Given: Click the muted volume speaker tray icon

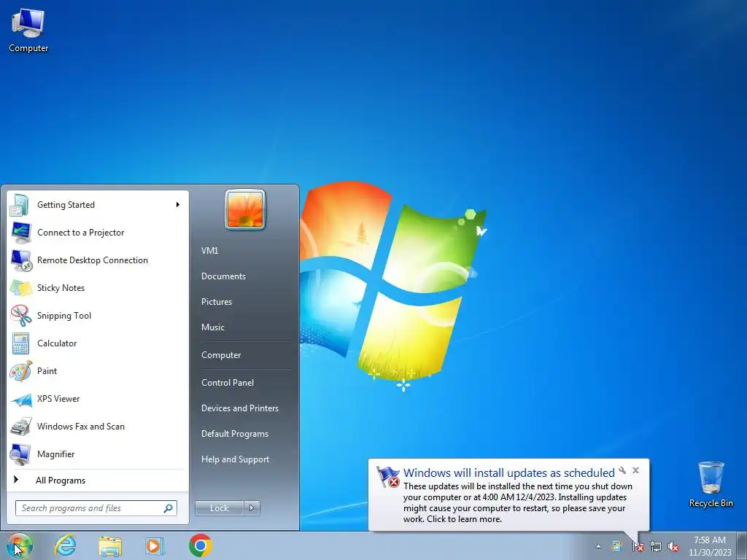Looking at the screenshot, I should (x=673, y=547).
